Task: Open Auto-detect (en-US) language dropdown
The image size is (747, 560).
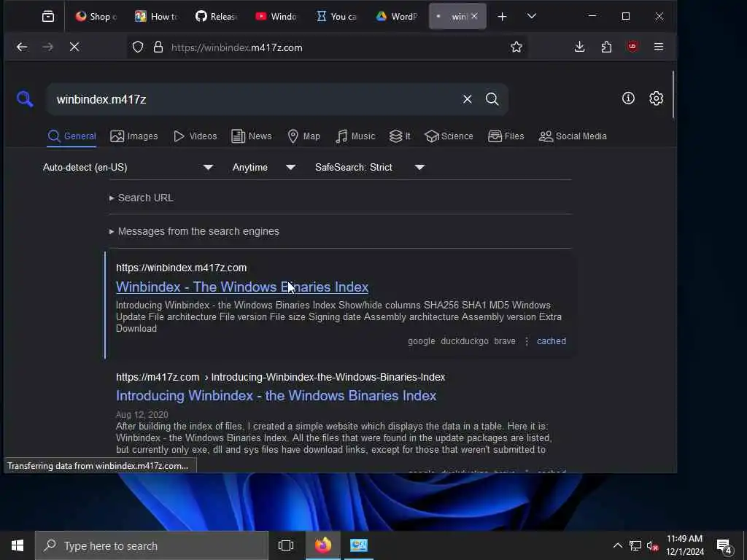Action: 128,167
